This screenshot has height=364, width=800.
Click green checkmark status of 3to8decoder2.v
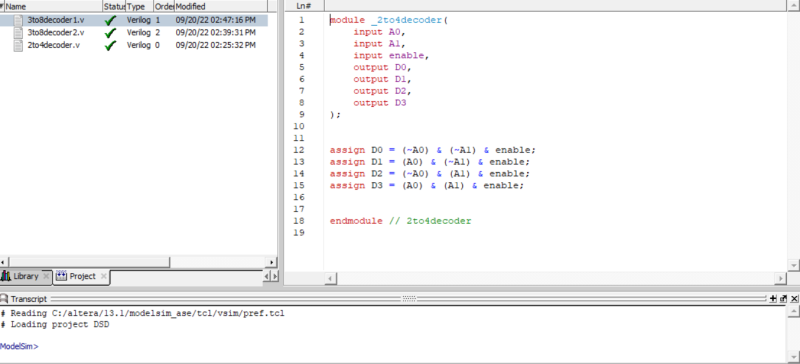pyautogui.click(x=110, y=33)
